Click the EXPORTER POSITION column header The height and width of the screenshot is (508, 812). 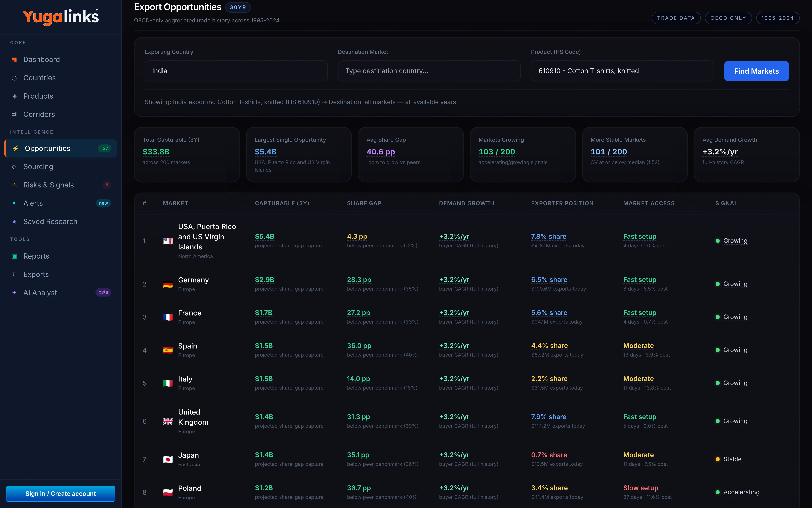pyautogui.click(x=562, y=203)
